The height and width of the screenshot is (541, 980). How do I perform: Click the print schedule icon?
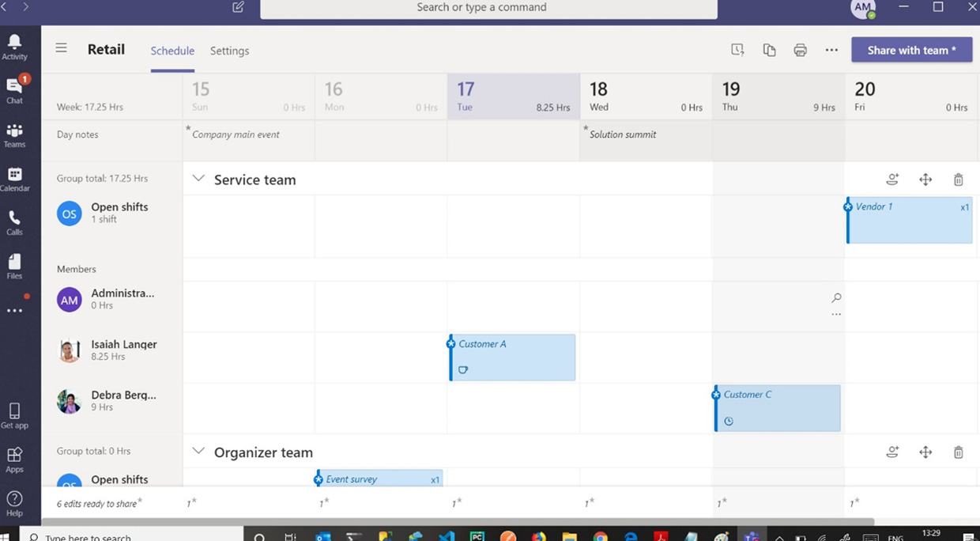(x=800, y=50)
